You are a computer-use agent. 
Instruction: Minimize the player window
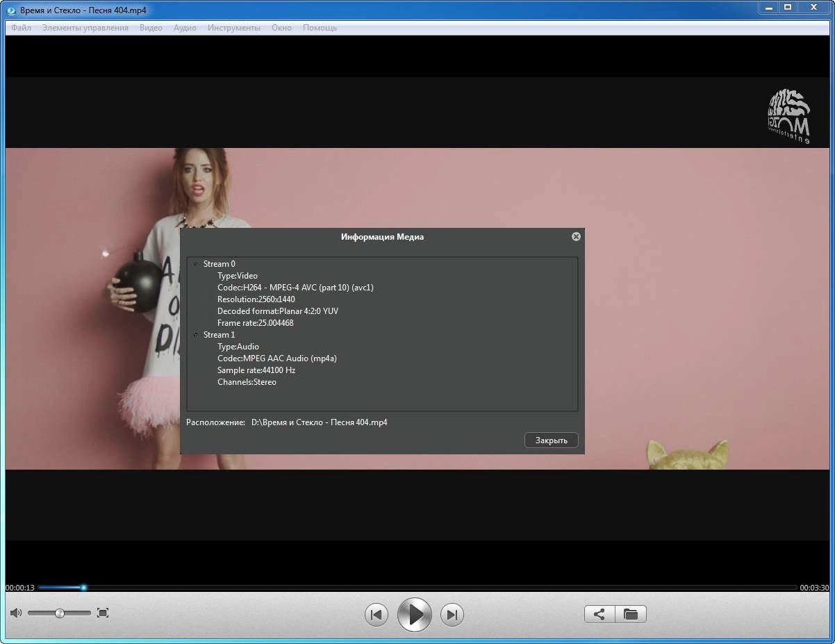[767, 7]
